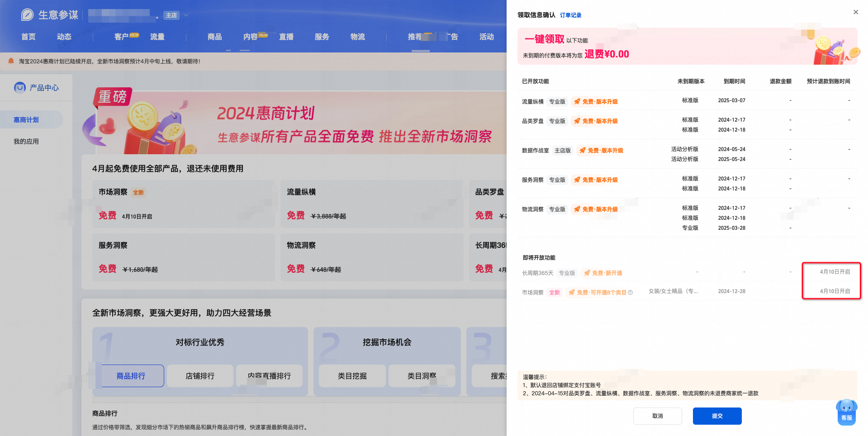Screen dimensions: 868x436
Task: Open the 市场洞察 全新 product card
Action: click(x=184, y=204)
